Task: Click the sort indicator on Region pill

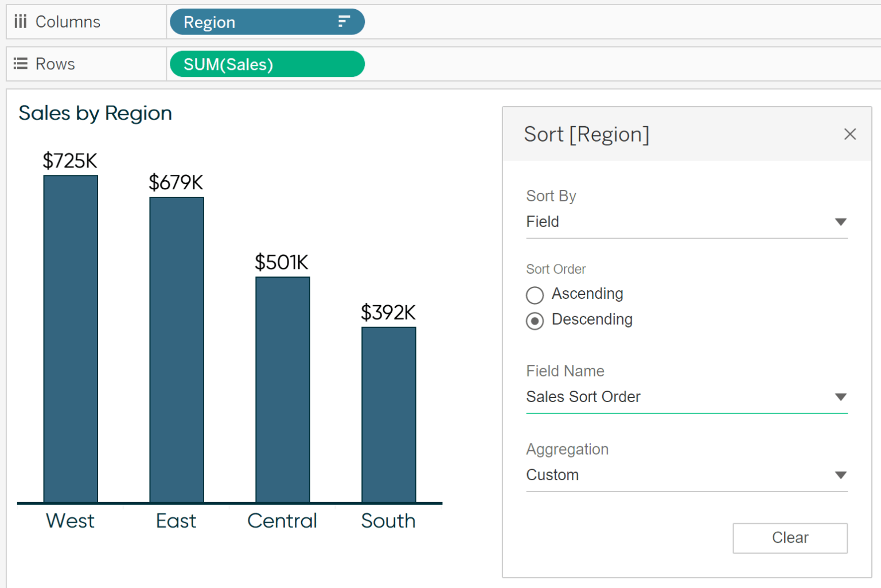Action: point(344,22)
